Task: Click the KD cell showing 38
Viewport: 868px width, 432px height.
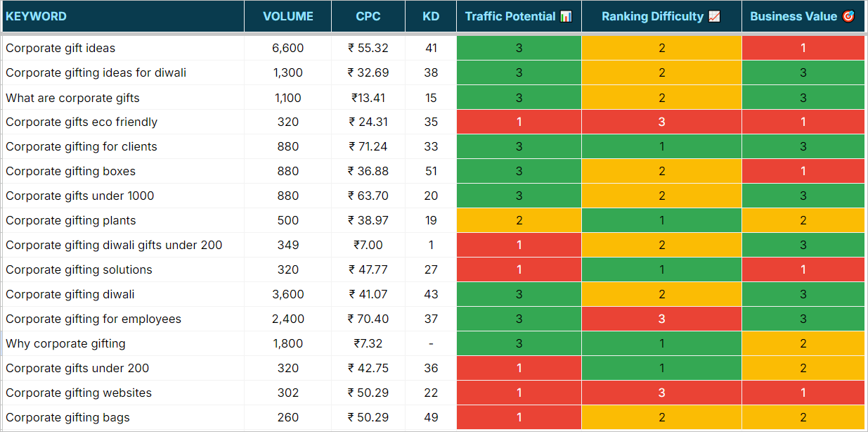Action: pos(431,72)
